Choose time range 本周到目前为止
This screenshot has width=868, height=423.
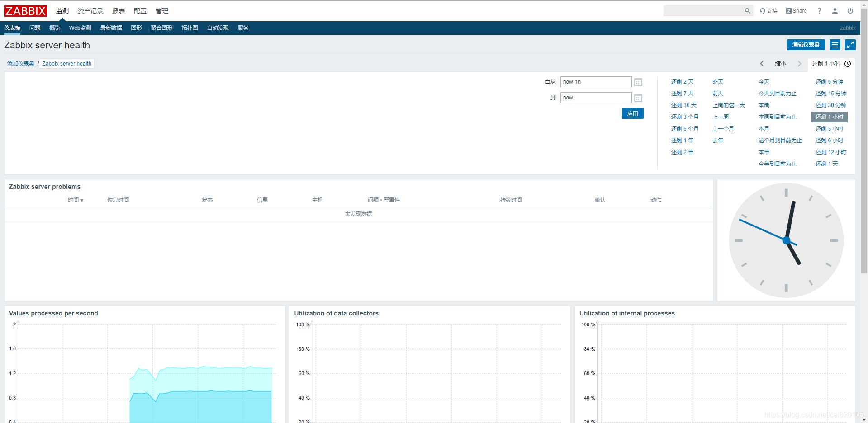(x=778, y=117)
